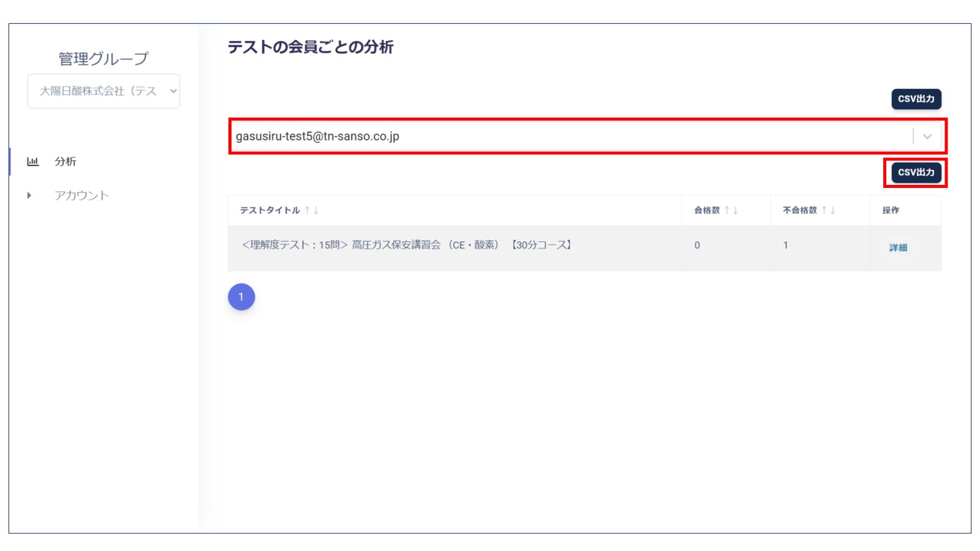Image resolution: width=980 pixels, height=551 pixels.
Task: Click the highlighted CSV出力 export button
Action: 915,173
